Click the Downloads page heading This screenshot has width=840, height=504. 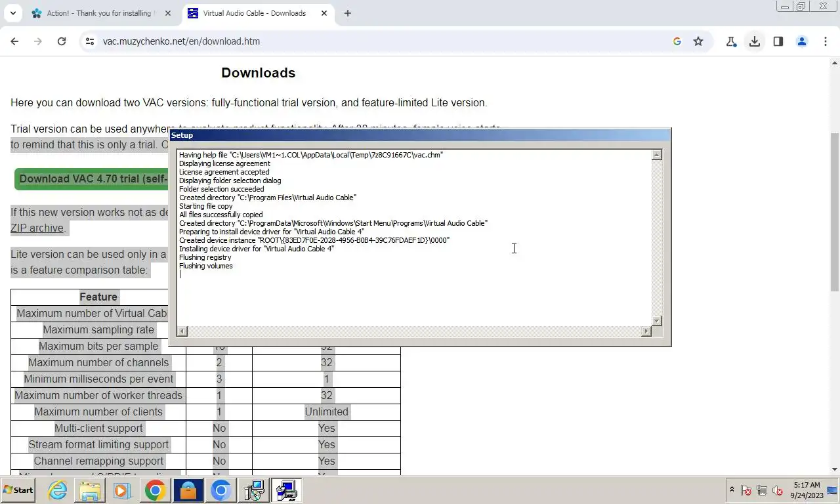[x=258, y=73]
